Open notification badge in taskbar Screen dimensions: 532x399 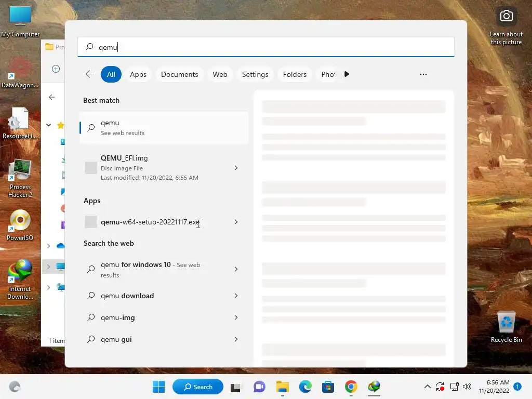pyautogui.click(x=517, y=387)
